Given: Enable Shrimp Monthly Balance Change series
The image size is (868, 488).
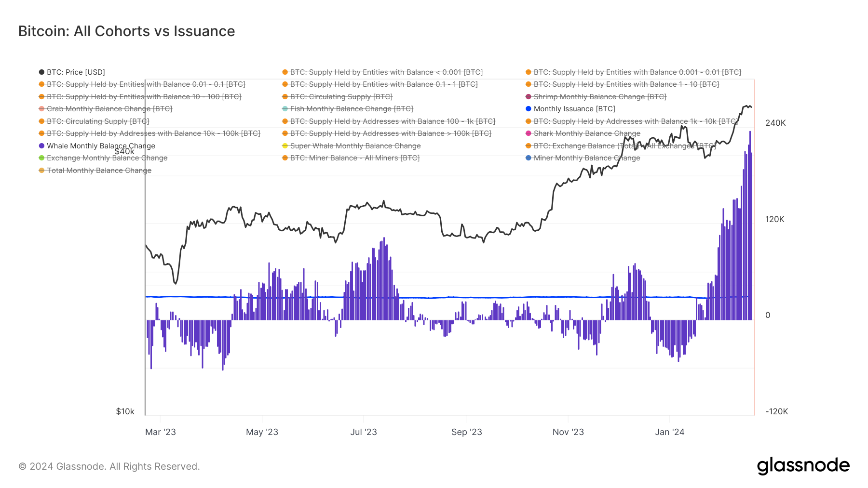Looking at the screenshot, I should tap(599, 97).
